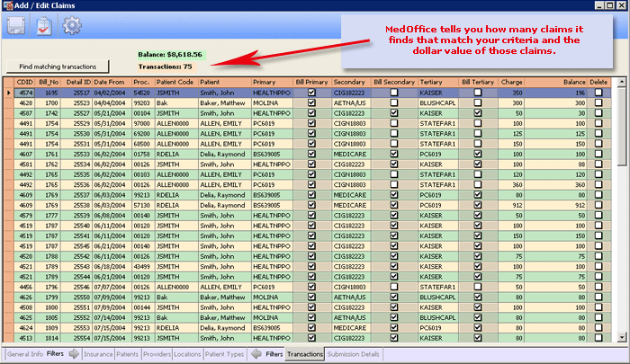Screen dimensions: 630x364
Task: Click the clipboard checkmark icon
Action: [x=43, y=26]
